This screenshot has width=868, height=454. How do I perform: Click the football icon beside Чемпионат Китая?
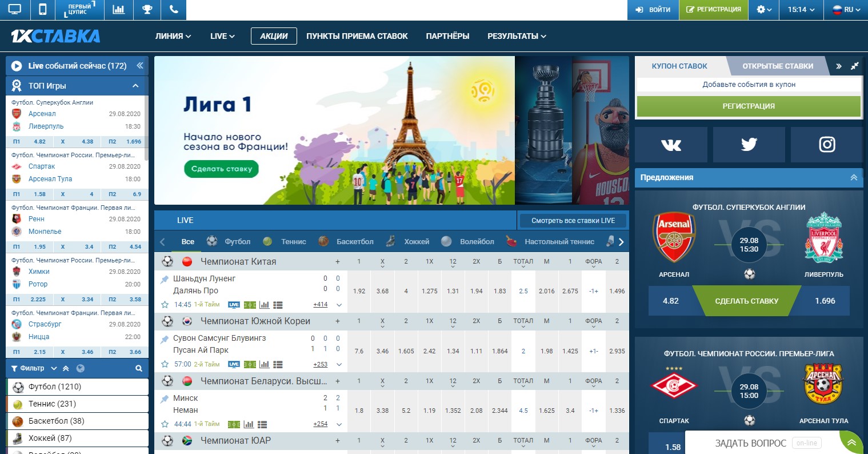[x=167, y=261]
